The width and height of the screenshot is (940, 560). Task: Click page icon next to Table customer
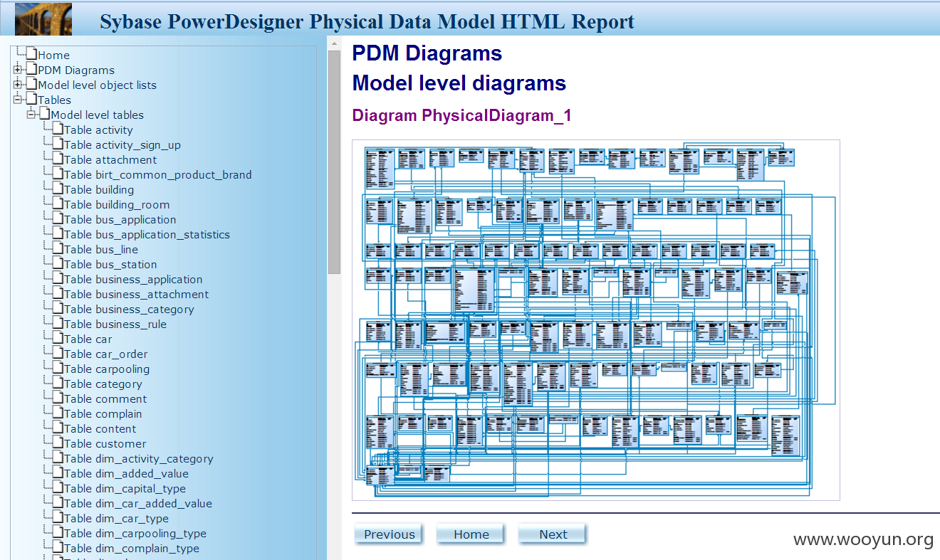[58, 443]
